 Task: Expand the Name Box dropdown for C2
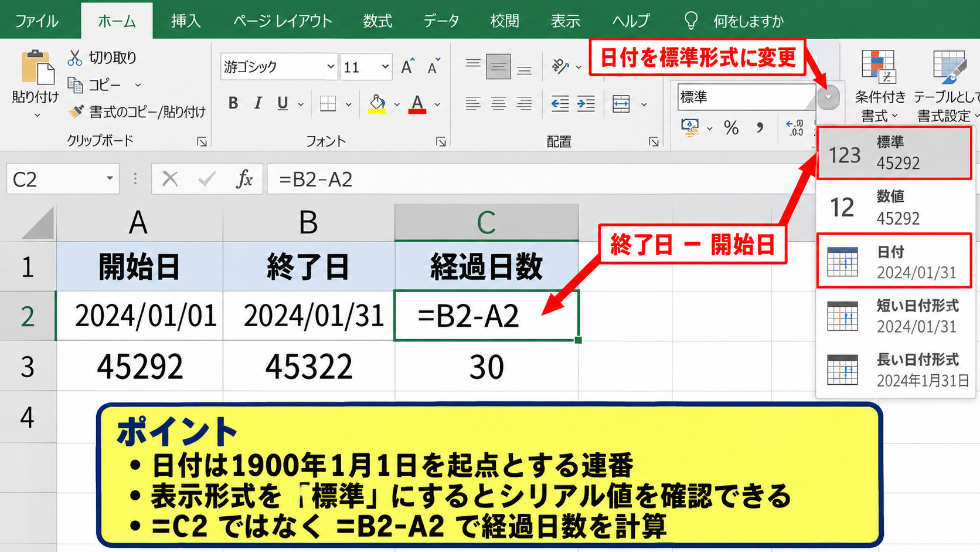pos(110,178)
